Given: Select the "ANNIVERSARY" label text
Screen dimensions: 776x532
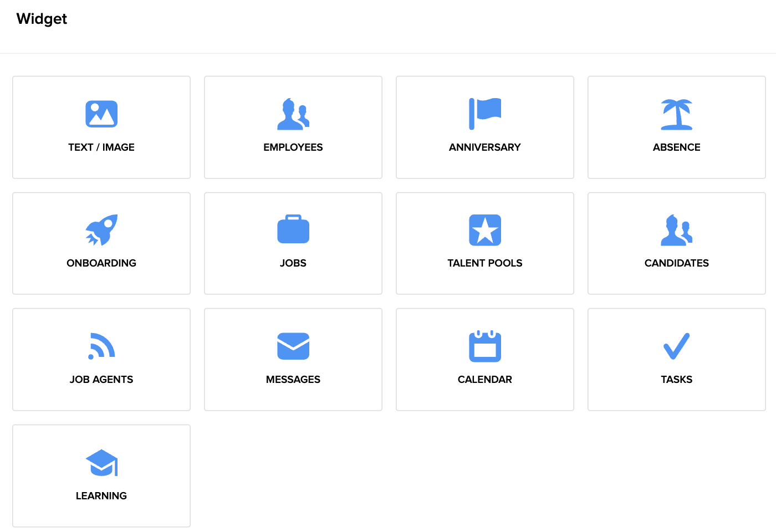Looking at the screenshot, I should pos(485,147).
